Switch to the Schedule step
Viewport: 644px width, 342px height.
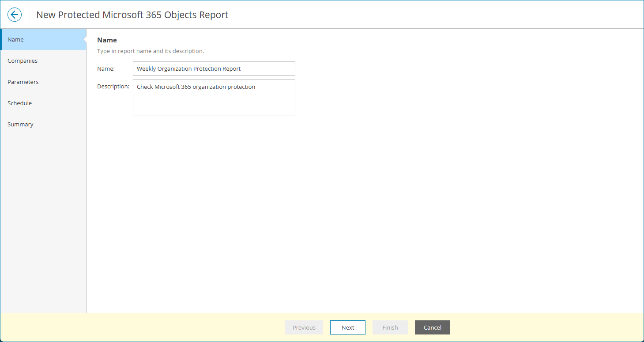tap(19, 103)
